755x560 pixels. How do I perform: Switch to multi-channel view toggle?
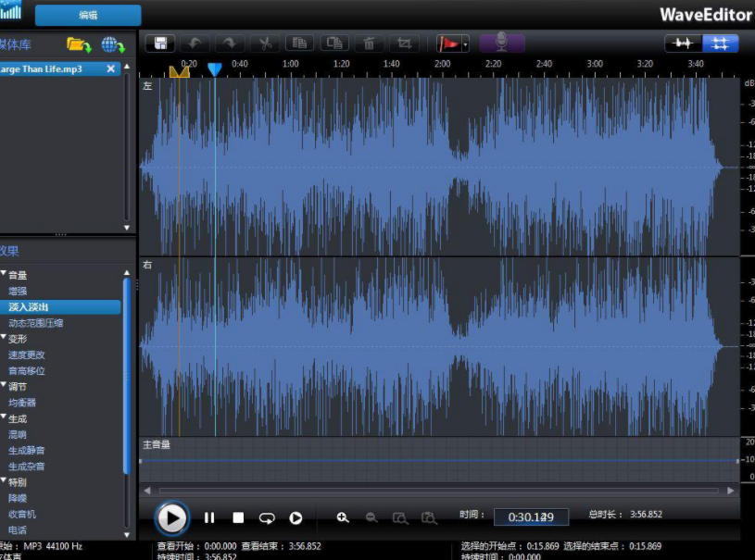[720, 44]
